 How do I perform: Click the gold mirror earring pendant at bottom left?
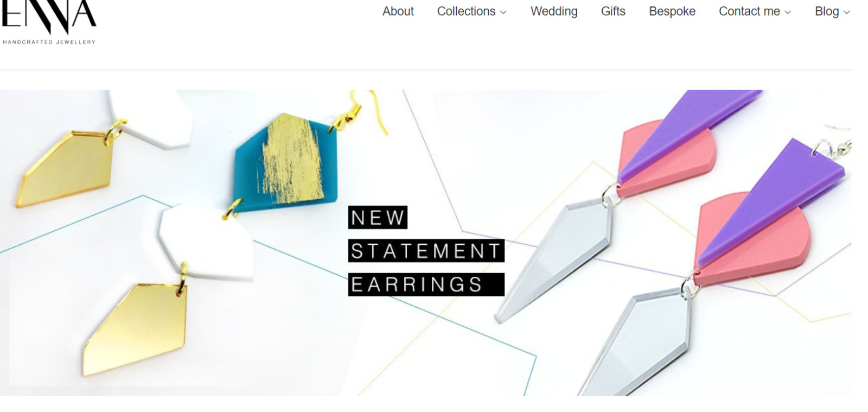(136, 328)
